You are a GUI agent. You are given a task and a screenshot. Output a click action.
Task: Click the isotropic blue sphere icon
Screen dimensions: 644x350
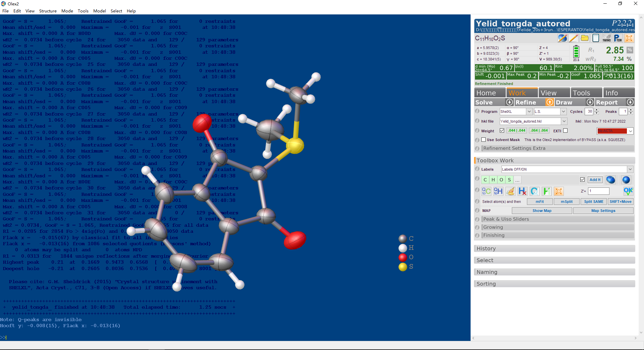[x=626, y=180]
